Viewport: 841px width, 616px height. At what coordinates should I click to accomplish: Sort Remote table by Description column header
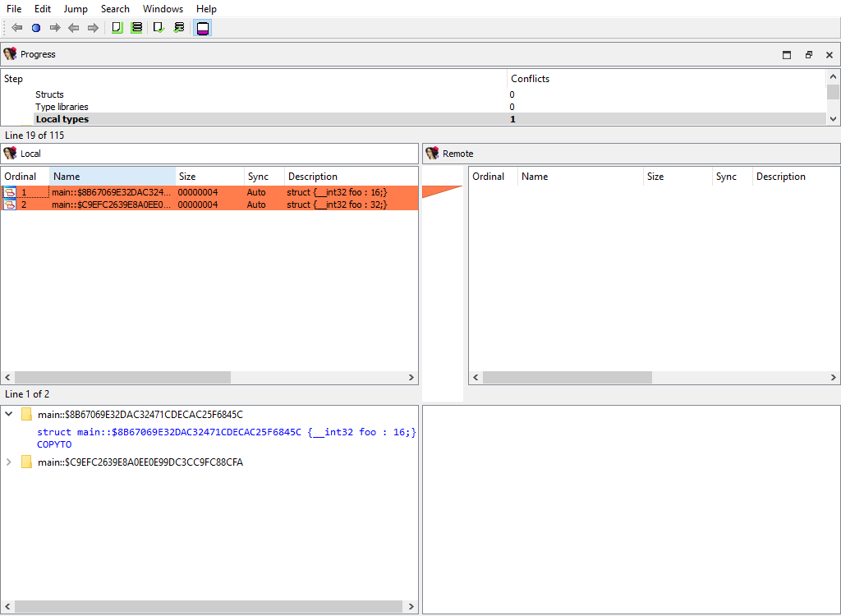coord(780,177)
